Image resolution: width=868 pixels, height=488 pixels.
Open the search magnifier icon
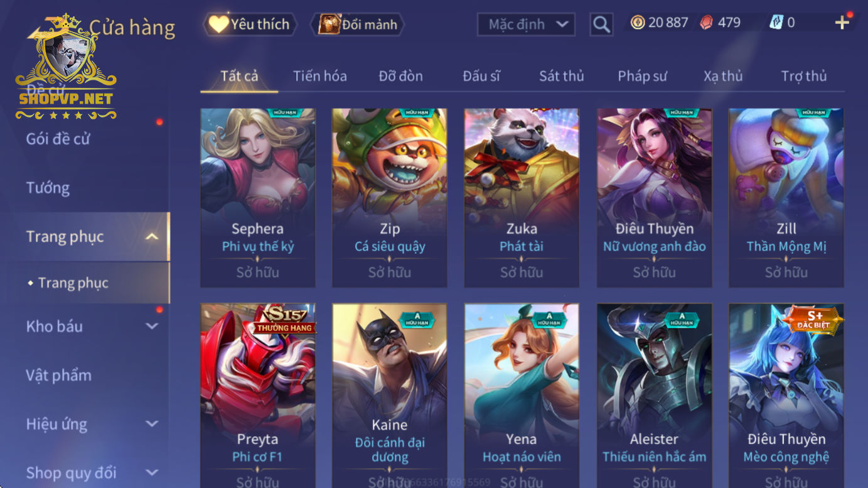tap(601, 24)
